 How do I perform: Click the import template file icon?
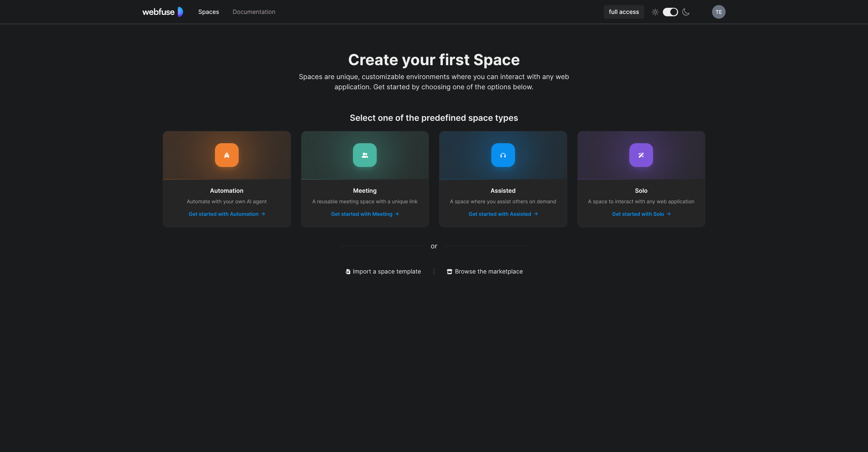point(348,272)
